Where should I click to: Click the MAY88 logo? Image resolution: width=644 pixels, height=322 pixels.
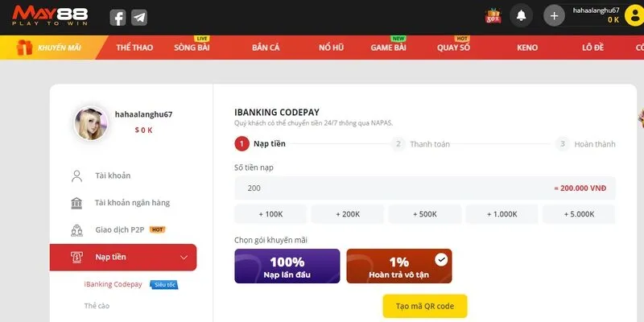[50, 16]
